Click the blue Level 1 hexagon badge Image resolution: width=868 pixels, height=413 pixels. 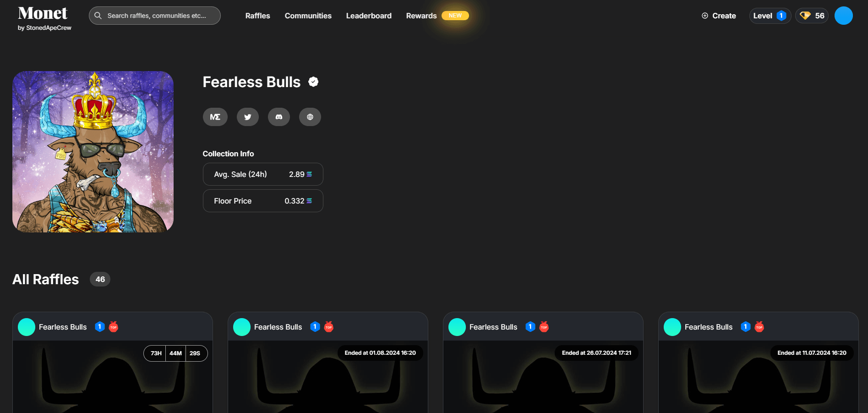tap(781, 16)
